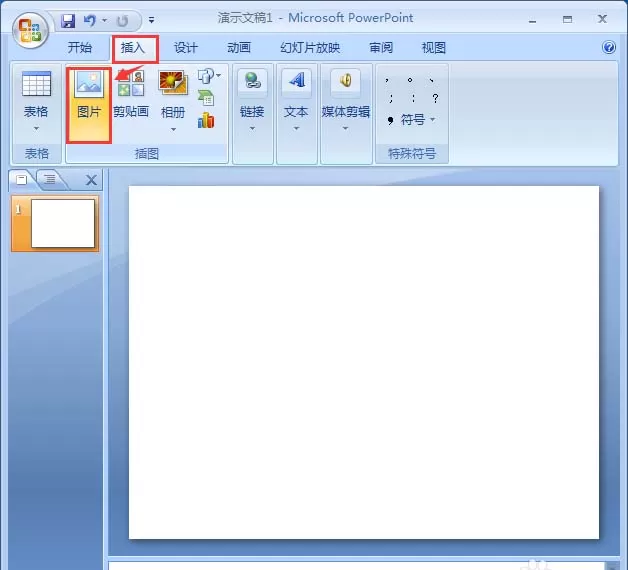
Task: Expand the 链接 dropdown arrow
Action: 252,129
